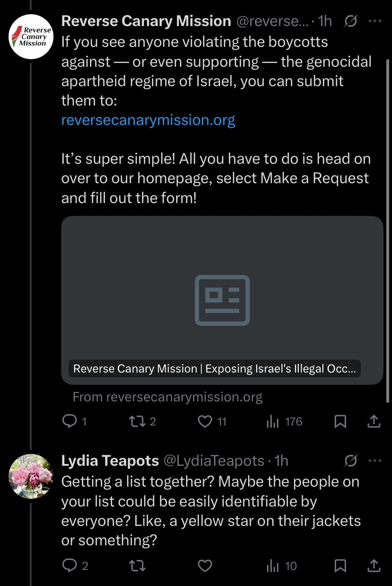Open the link preview card placeholder

222,300
